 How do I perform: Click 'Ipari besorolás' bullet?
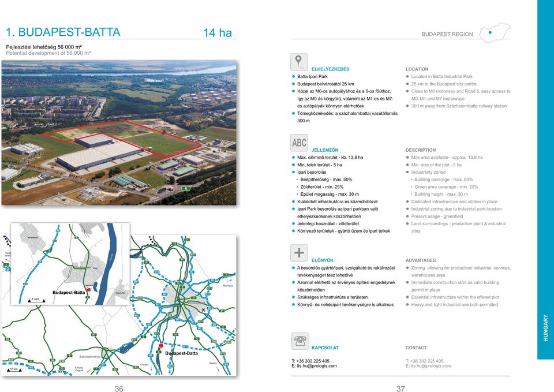pos(312,173)
